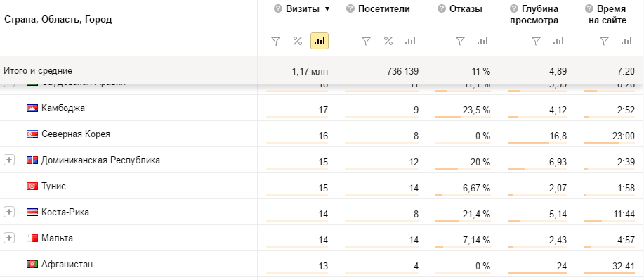Screen dimensions: 644x280
Task: Open filter for Визиты column
Action: pos(275,41)
